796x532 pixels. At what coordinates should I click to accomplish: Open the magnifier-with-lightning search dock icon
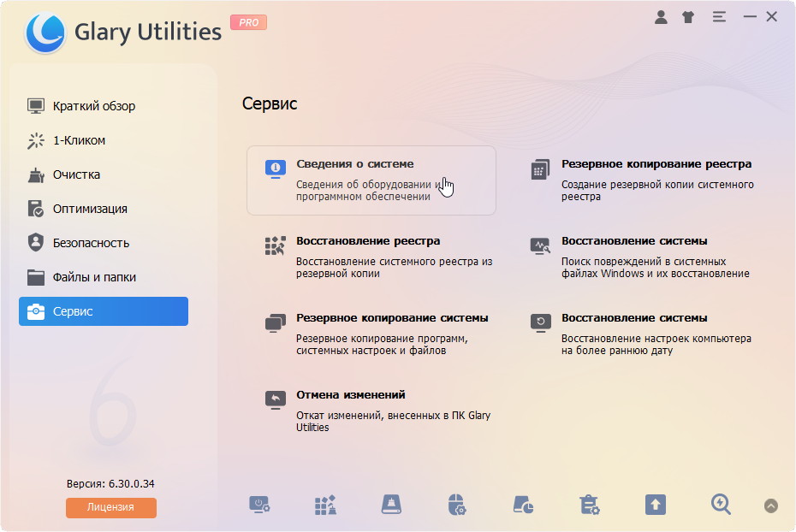point(721,505)
